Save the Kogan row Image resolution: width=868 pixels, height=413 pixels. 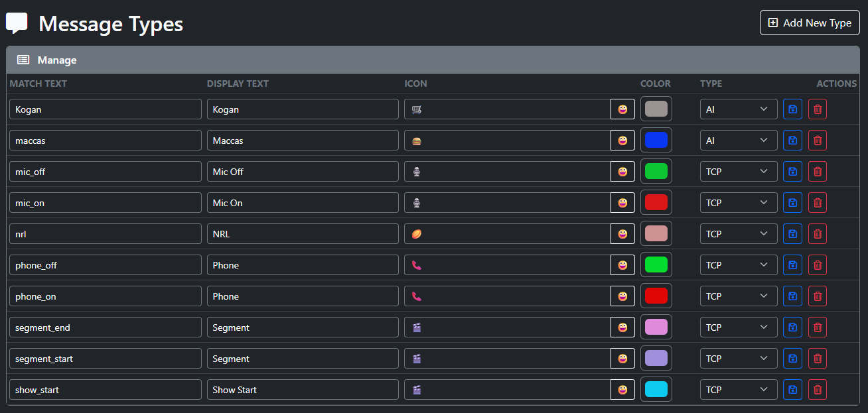point(792,109)
